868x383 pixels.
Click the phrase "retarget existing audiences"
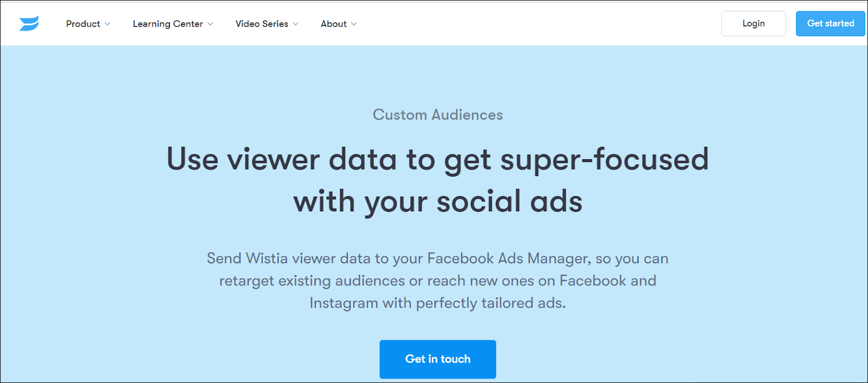[312, 281]
